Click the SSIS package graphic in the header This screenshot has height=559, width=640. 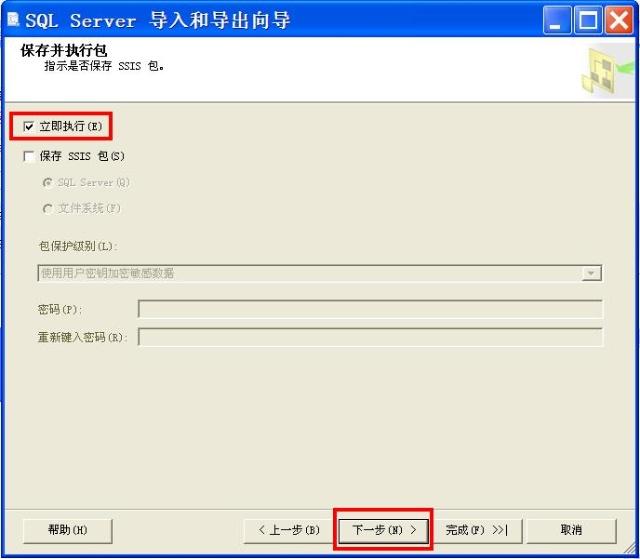(607, 71)
